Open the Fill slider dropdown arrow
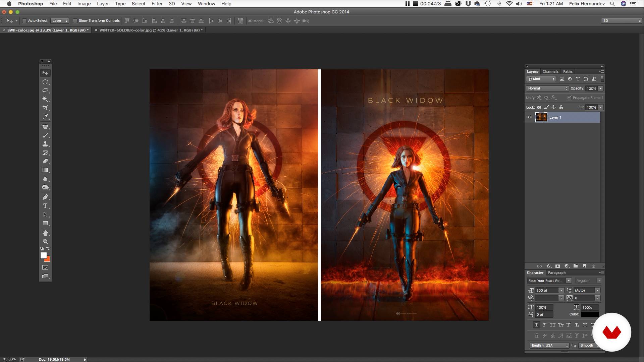 click(600, 107)
